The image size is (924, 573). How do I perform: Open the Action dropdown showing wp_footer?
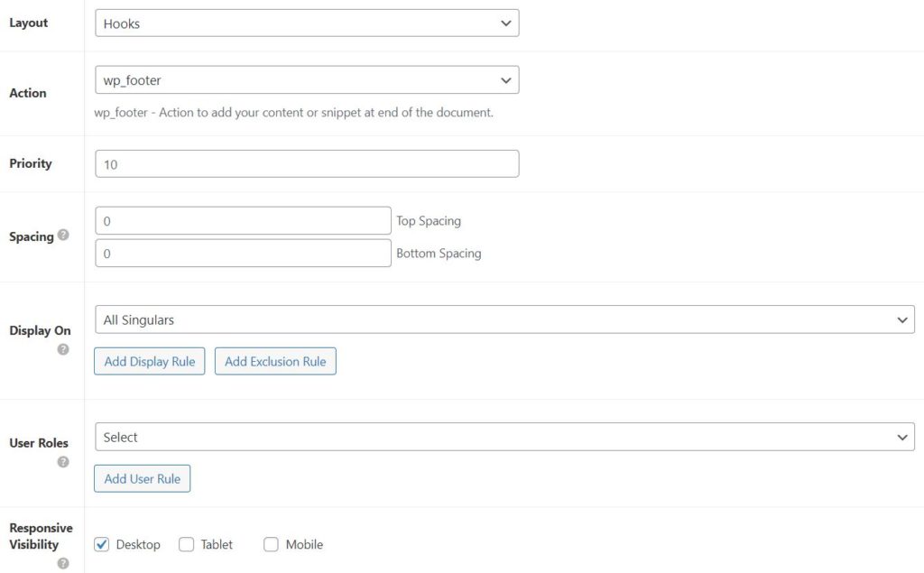coord(307,79)
